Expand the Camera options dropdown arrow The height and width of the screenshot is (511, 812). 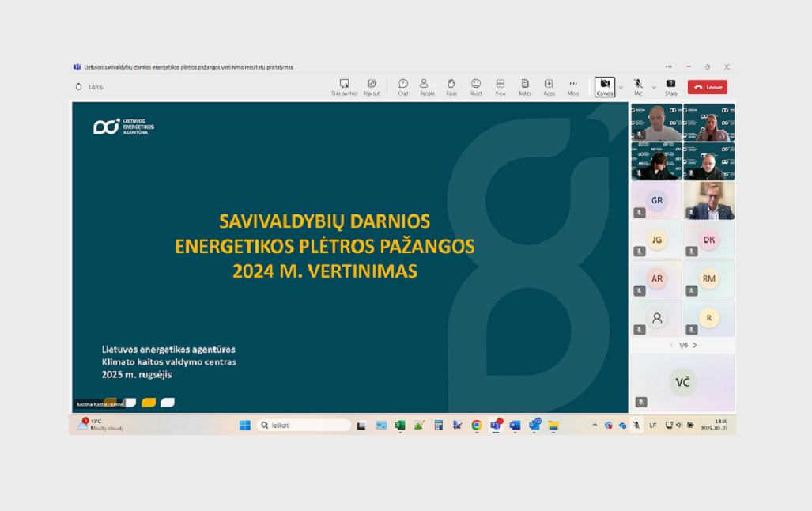(x=621, y=88)
